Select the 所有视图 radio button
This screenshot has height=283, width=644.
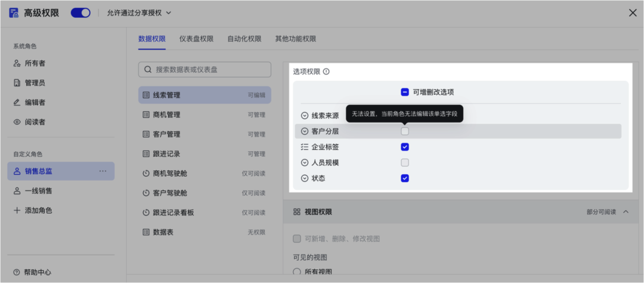tap(296, 272)
